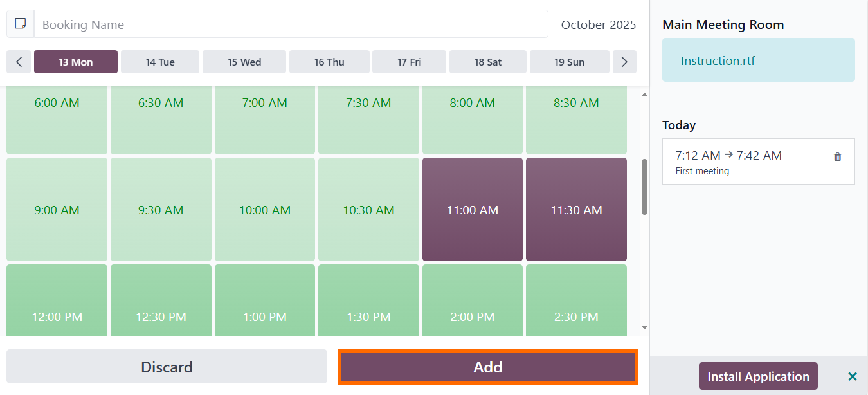Viewport: 868px width, 395px height.
Task: Choose the 18 Sat day tab
Action: coord(488,62)
